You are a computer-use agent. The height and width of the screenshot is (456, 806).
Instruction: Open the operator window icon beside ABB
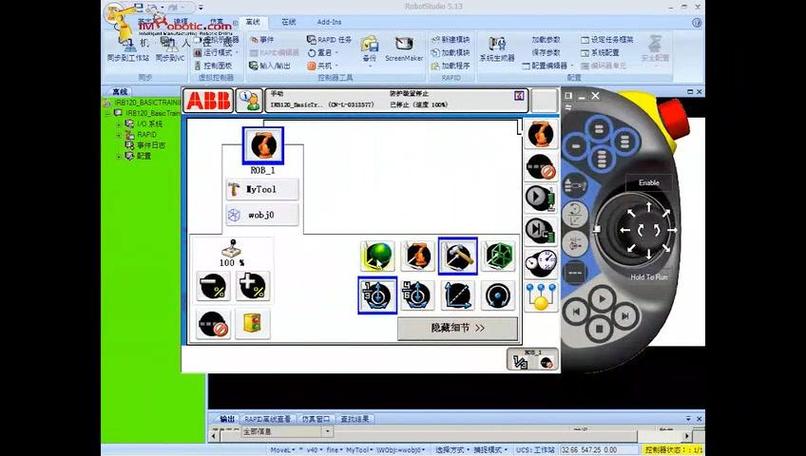tap(249, 100)
